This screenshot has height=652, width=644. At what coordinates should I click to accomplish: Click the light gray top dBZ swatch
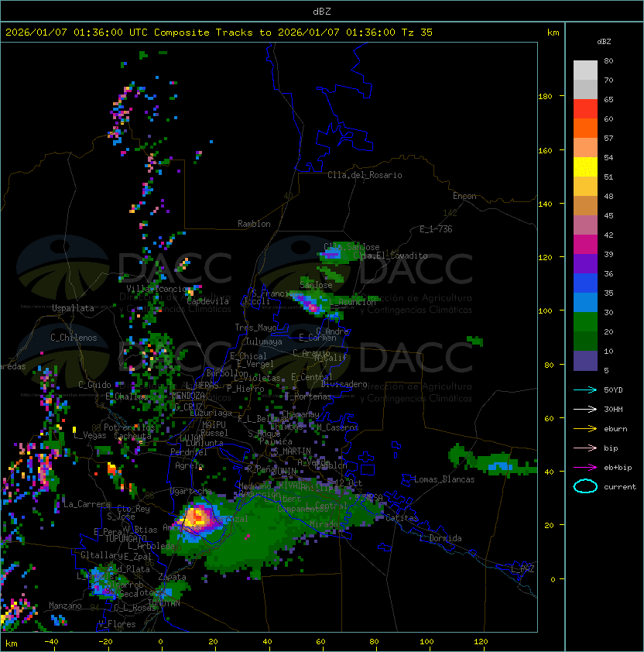point(585,70)
